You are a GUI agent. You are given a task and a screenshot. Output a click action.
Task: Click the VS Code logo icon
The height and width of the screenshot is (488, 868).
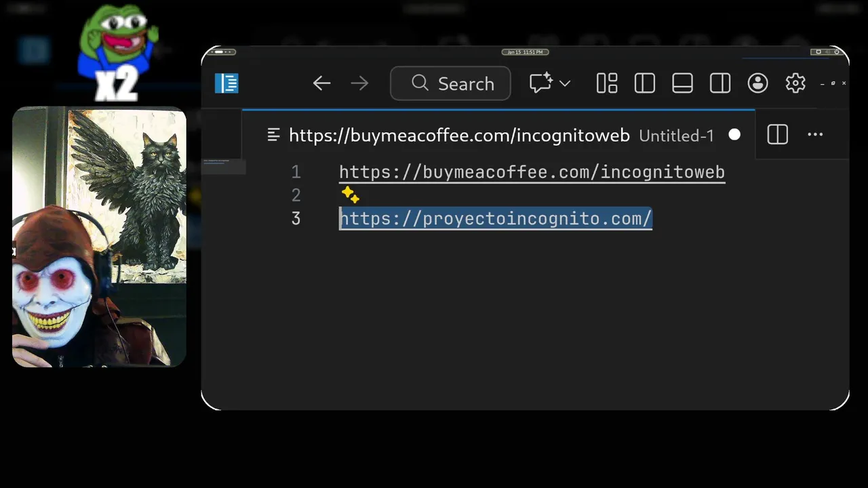point(226,83)
